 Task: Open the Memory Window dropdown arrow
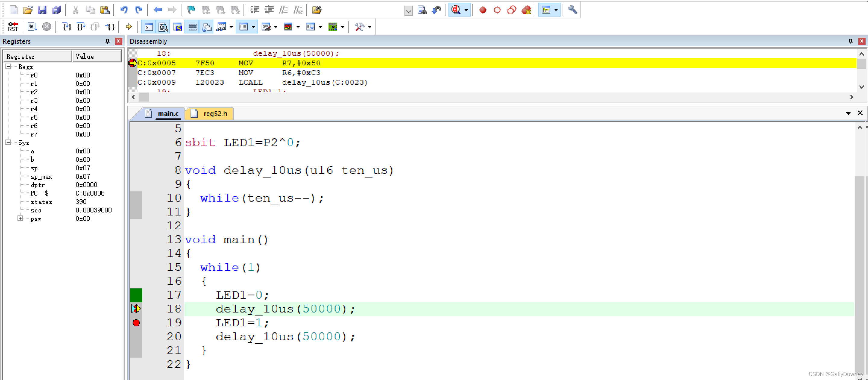click(x=253, y=27)
